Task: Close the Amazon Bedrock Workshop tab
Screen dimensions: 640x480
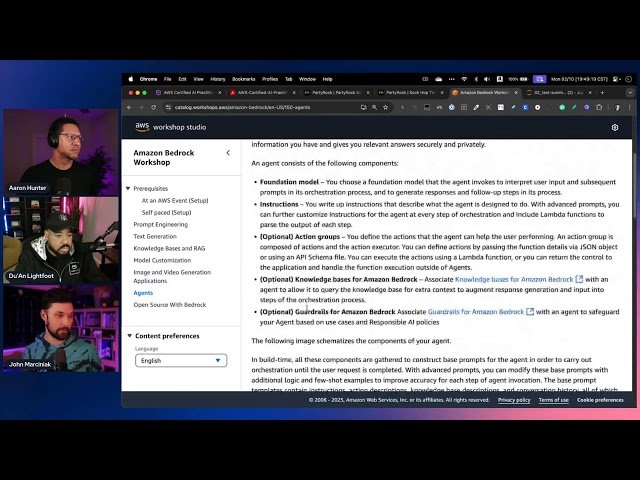Action: (516, 93)
